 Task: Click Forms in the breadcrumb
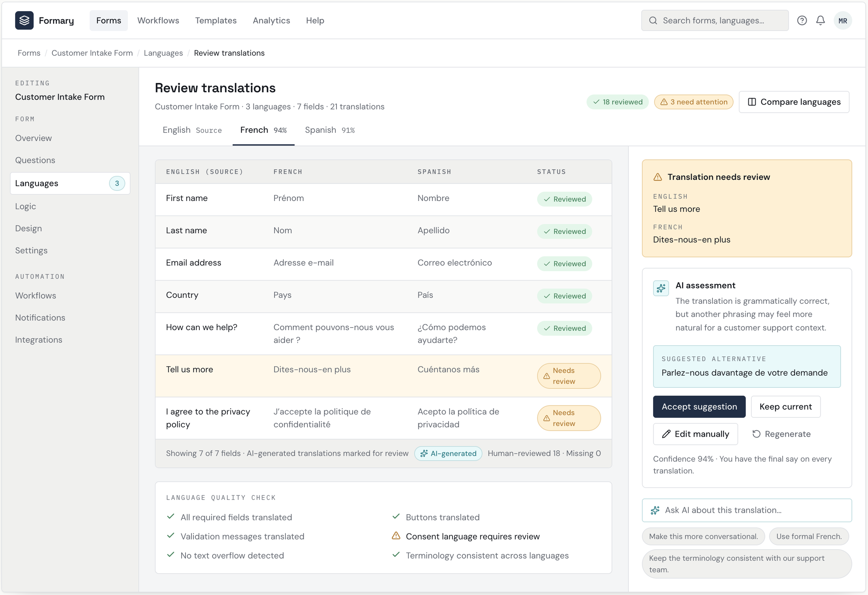tap(29, 53)
